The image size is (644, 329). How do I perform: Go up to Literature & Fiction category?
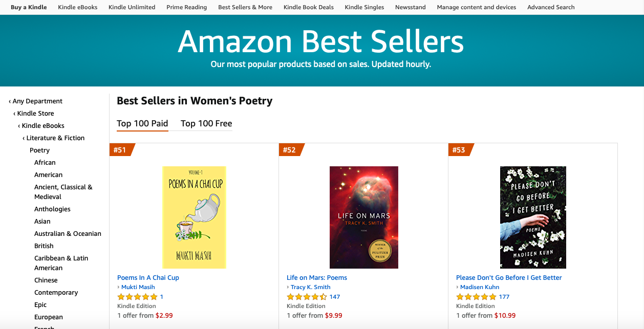click(x=55, y=138)
